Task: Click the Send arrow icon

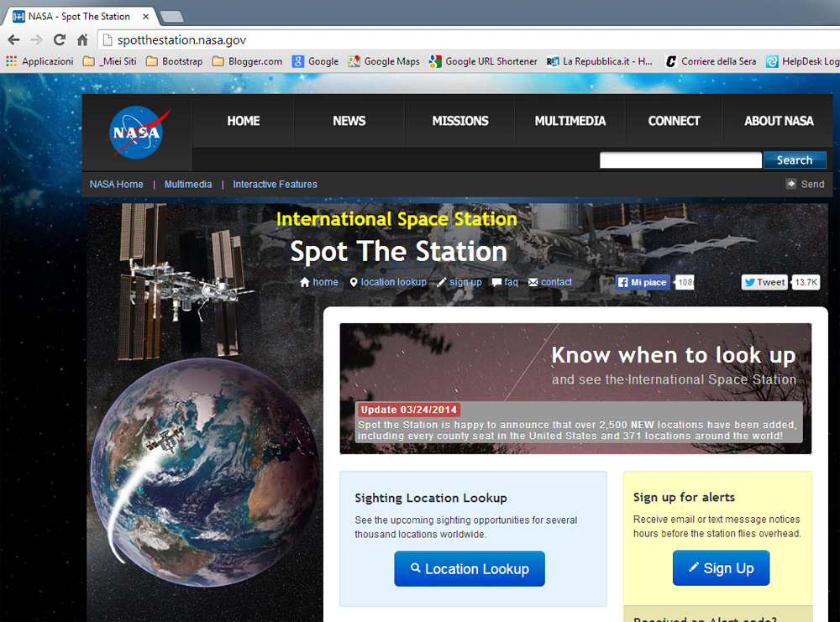Action: pos(790,184)
